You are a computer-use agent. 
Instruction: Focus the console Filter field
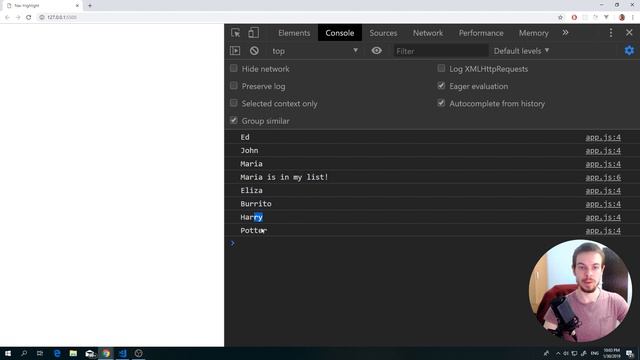(441, 51)
